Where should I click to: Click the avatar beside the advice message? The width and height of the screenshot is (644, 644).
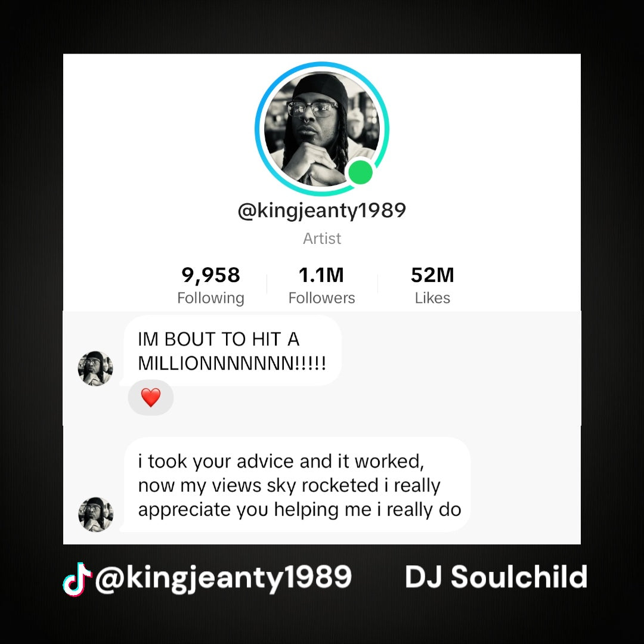pos(95,514)
